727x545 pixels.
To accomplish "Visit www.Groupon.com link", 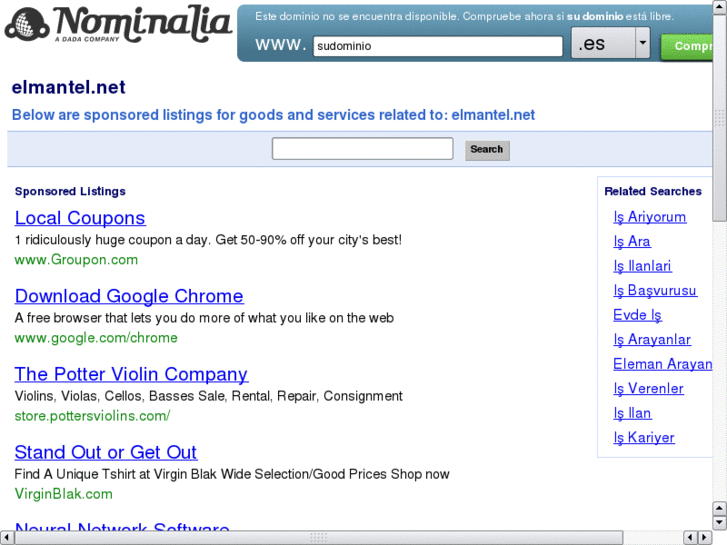I will [76, 260].
